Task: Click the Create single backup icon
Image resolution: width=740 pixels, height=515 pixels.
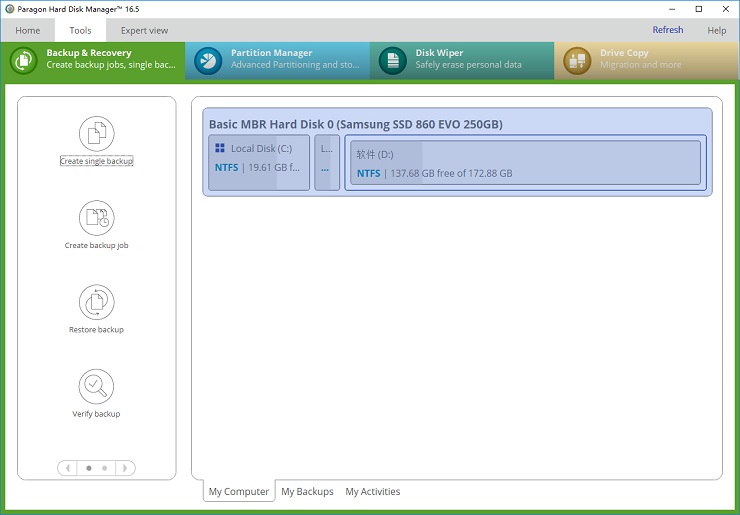Action: [96, 134]
